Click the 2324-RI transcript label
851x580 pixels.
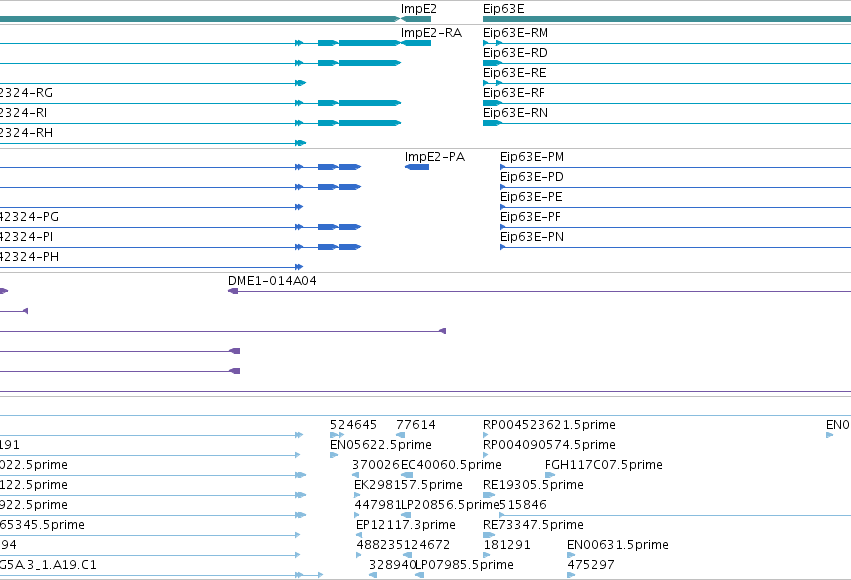[x=23, y=113]
